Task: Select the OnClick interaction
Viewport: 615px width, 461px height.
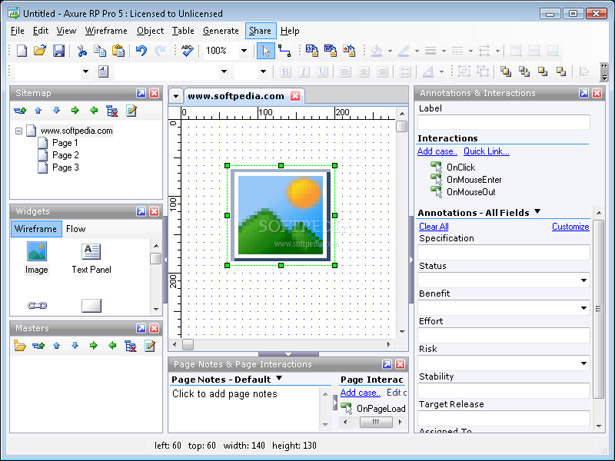Action: pyautogui.click(x=460, y=168)
